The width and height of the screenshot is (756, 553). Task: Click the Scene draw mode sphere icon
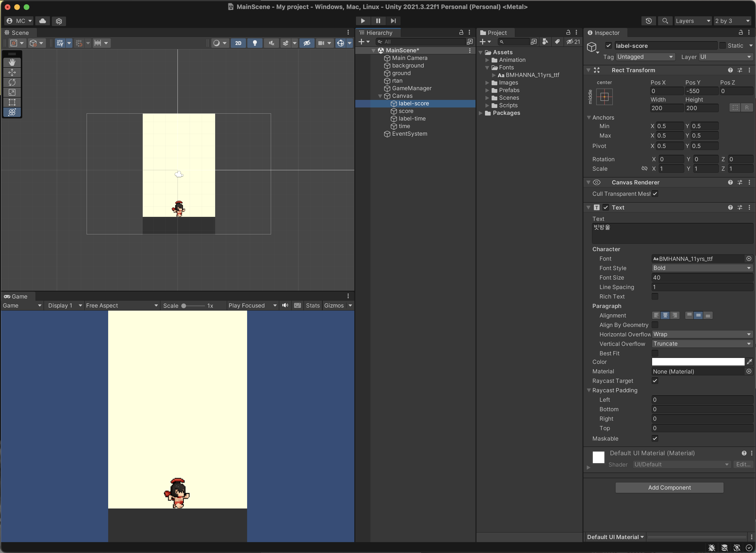click(217, 43)
